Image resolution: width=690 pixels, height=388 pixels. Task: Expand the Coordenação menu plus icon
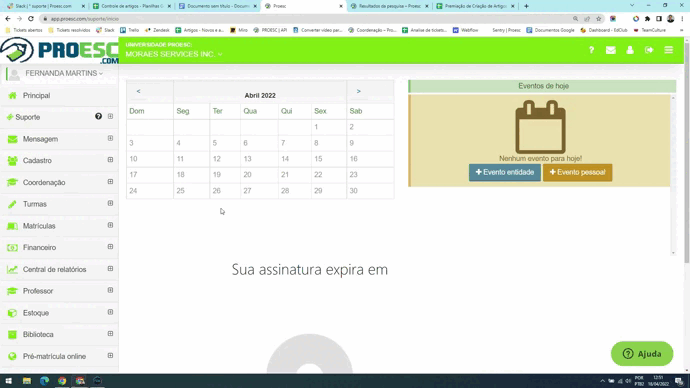pyautogui.click(x=110, y=182)
